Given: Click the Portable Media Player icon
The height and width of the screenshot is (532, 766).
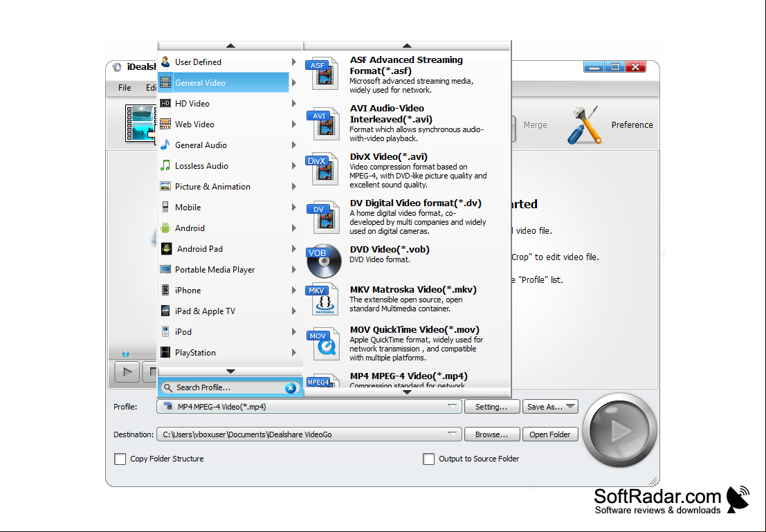Looking at the screenshot, I should point(165,269).
